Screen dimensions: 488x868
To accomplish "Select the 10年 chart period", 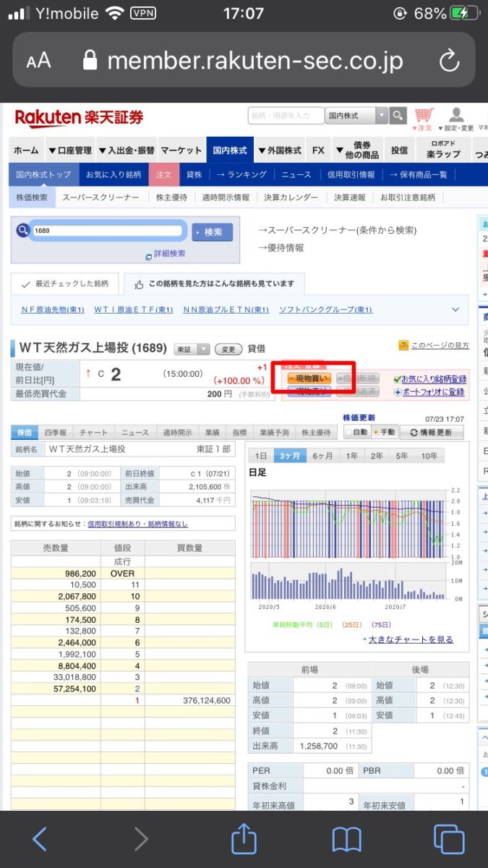I will 429,456.
